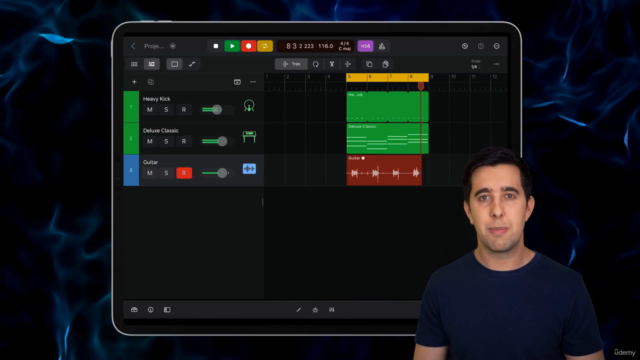640x360 pixels.
Task: Select the green Deluxe Classic MIDI region
Action: (387, 138)
